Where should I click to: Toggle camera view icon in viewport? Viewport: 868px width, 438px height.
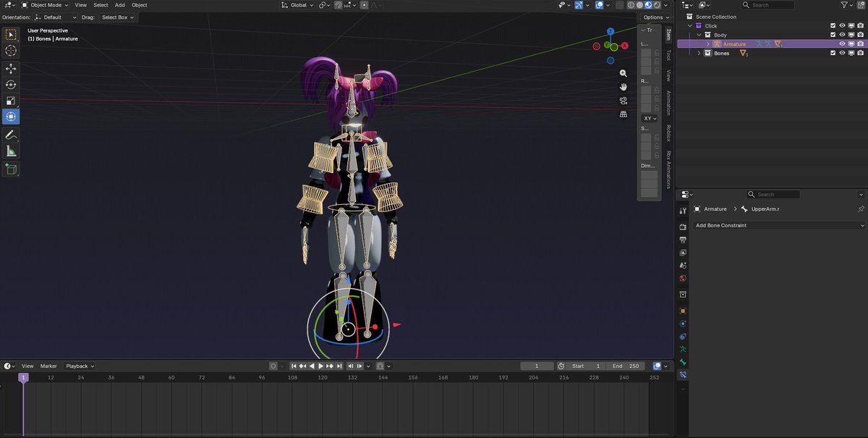coord(624,101)
